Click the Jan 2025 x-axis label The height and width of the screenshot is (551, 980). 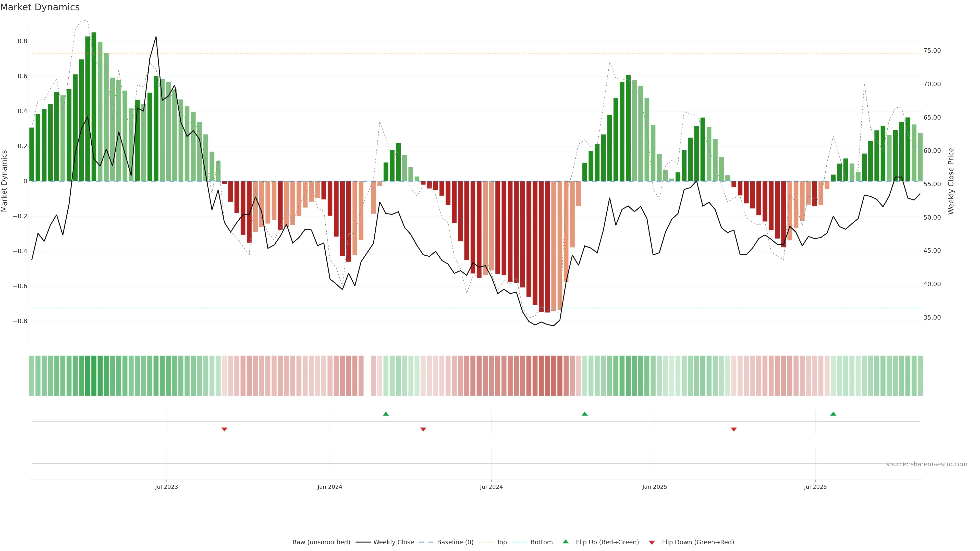tap(654, 487)
